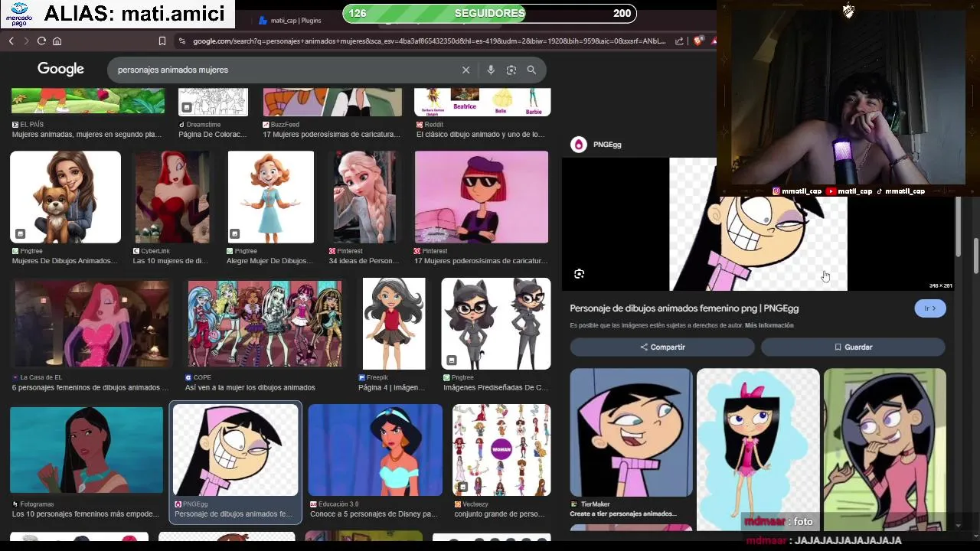Select Vecteezy character set thumbnail
Screen dimensions: 980x551
pyautogui.click(x=501, y=450)
